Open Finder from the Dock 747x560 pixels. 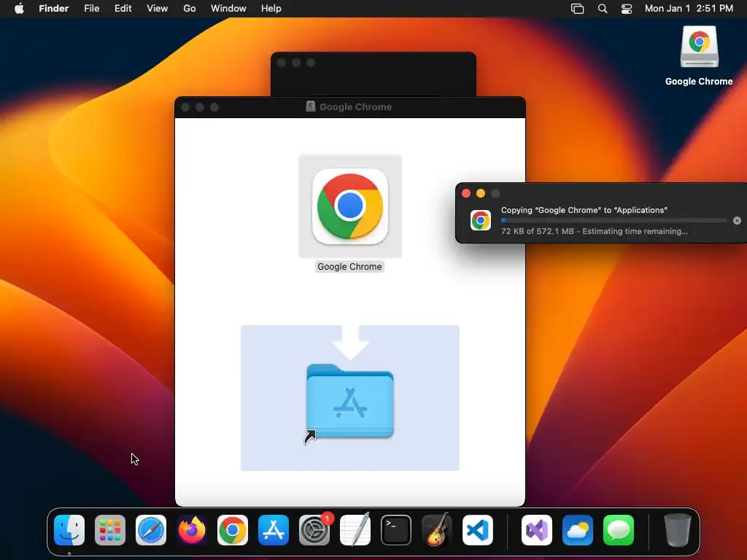coord(69,530)
